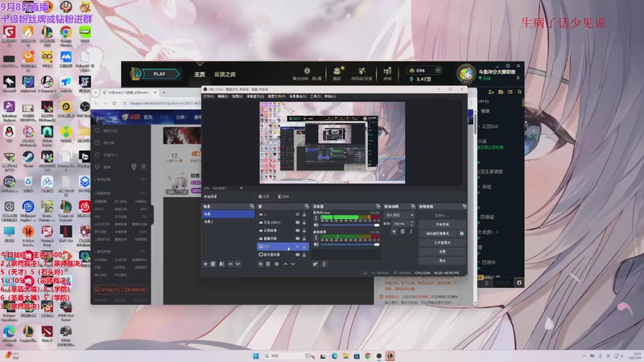
Task: Remove scene transition with trash icon
Action: (x=402, y=232)
